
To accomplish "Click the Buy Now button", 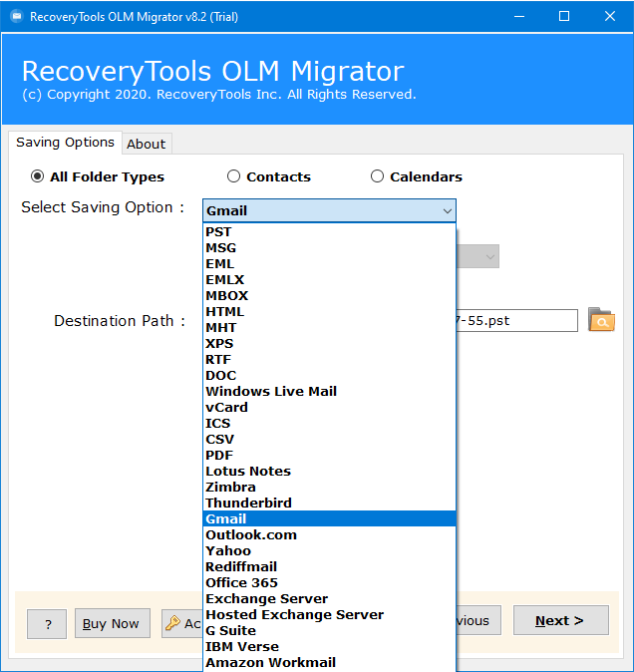I will click(x=113, y=623).
